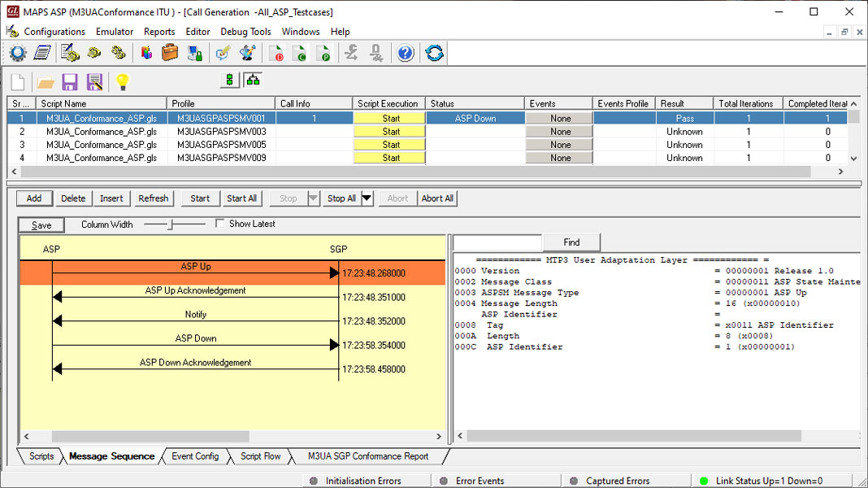Click the open folder icon
Image resolution: width=868 pixels, height=488 pixels.
tap(46, 82)
